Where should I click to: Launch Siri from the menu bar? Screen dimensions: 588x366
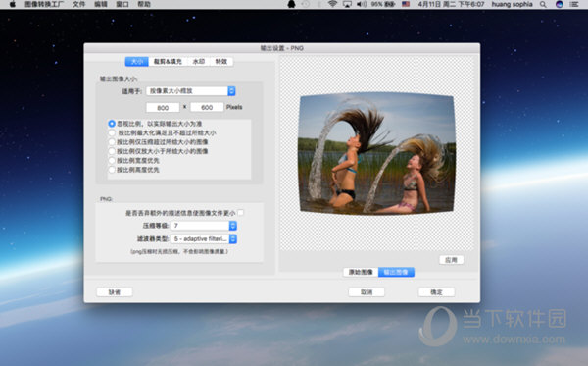pyautogui.click(x=560, y=4)
